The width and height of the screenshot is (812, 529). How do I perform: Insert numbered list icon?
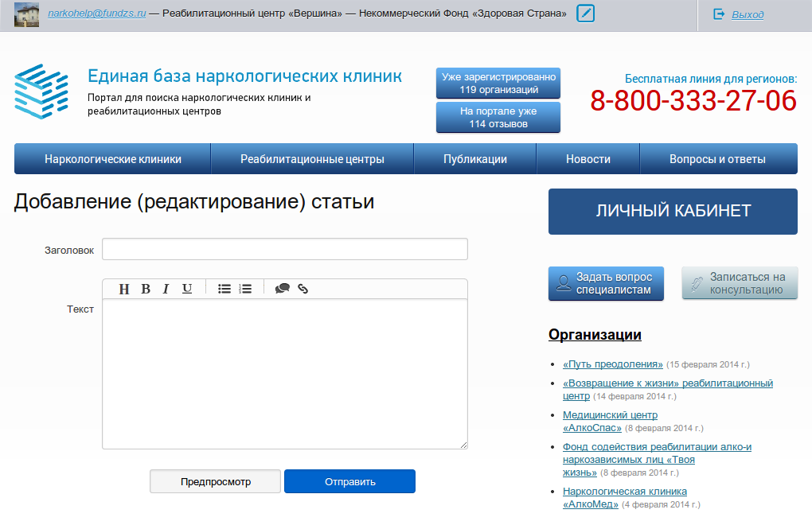[245, 289]
